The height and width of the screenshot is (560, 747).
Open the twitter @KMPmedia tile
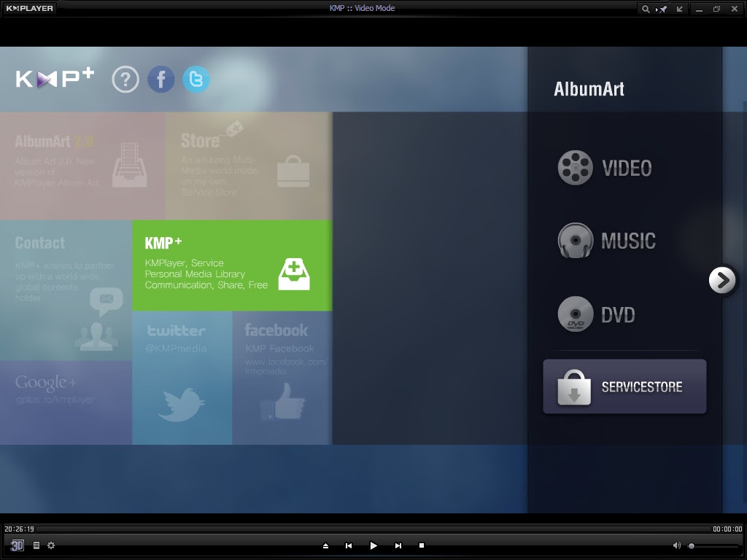click(x=182, y=378)
